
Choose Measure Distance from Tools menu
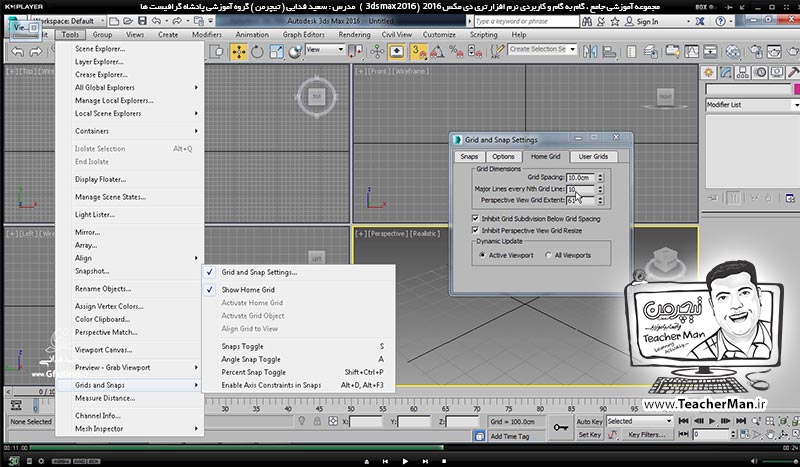(x=130, y=398)
